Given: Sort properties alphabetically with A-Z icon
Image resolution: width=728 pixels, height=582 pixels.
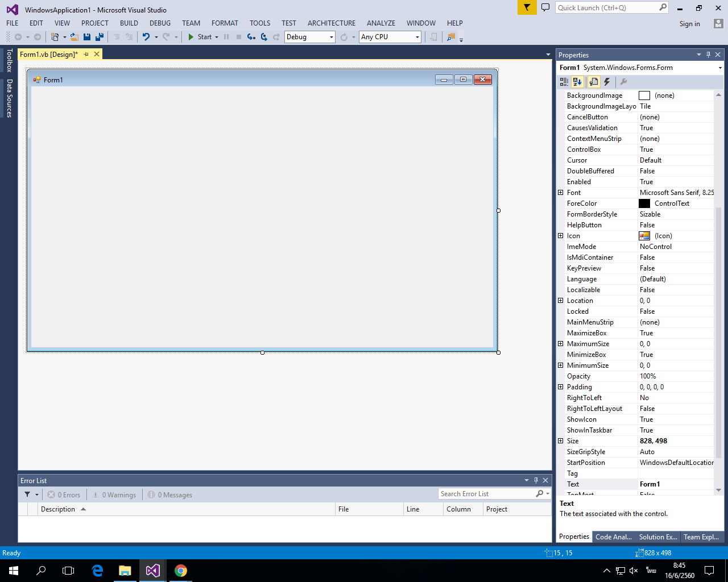Looking at the screenshot, I should (x=577, y=82).
